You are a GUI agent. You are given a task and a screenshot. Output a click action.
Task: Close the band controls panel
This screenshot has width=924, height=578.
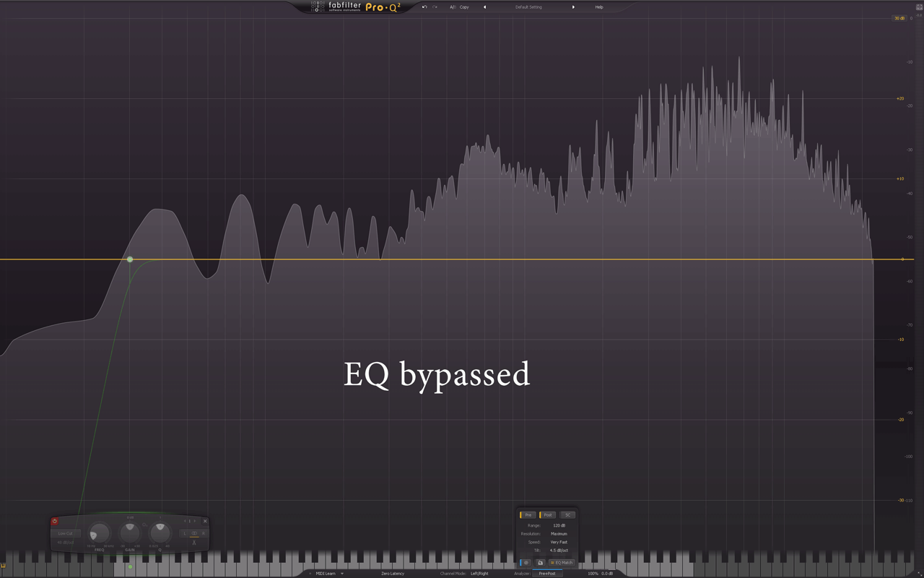pyautogui.click(x=205, y=521)
